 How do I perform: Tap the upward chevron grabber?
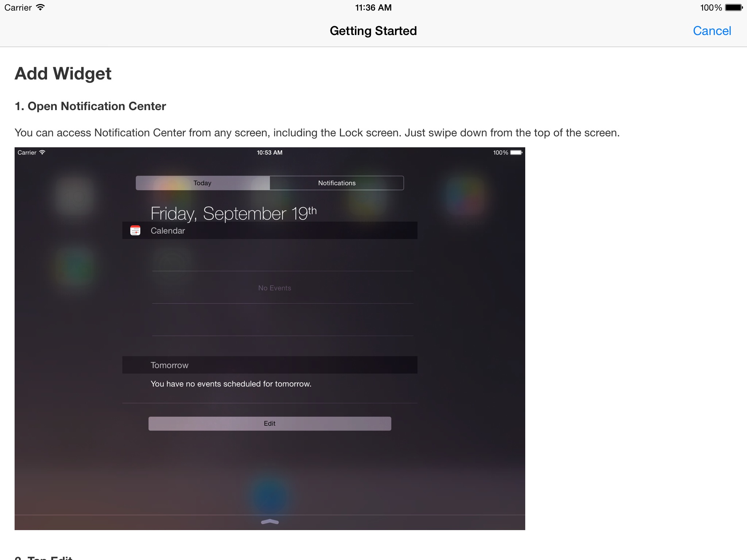point(270,522)
